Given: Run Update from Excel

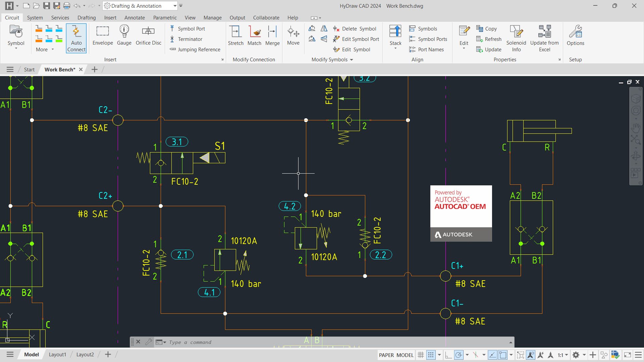Looking at the screenshot, I should (x=544, y=38).
